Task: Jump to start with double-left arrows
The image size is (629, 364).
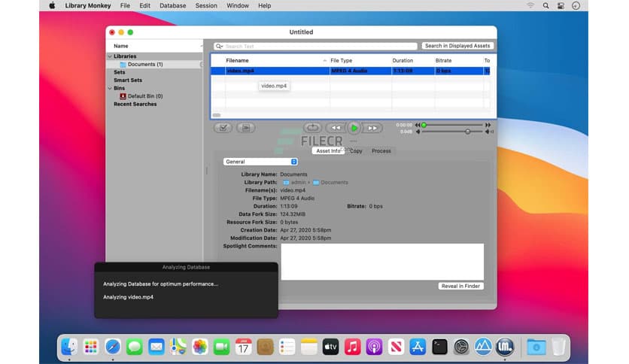Action: [417, 125]
